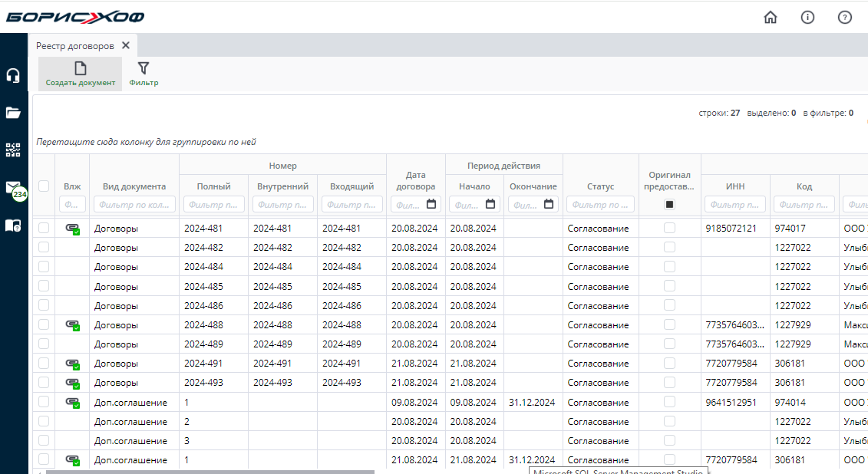Open the home page icon

[771, 18]
